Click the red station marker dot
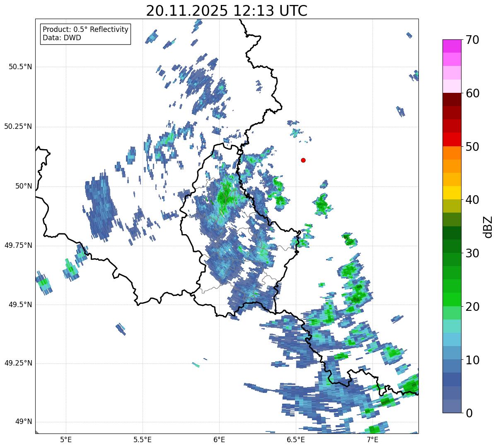The width and height of the screenshot is (498, 448). 303,160
